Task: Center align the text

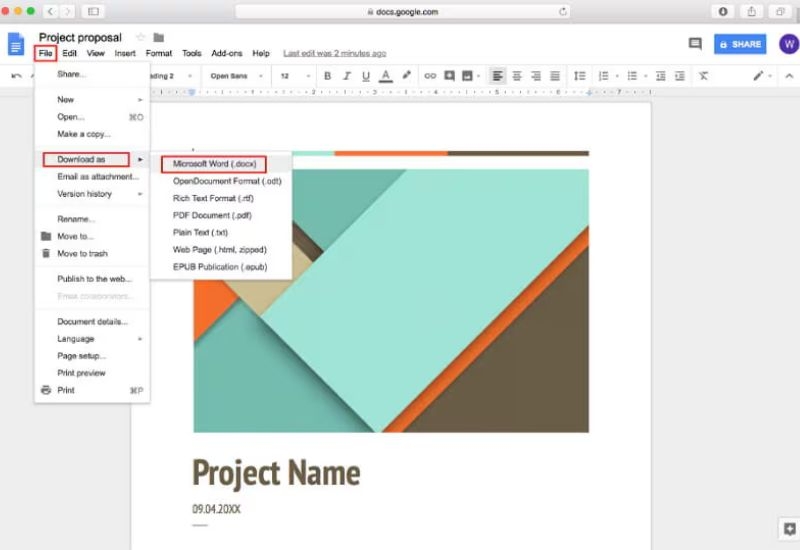Action: click(x=517, y=76)
